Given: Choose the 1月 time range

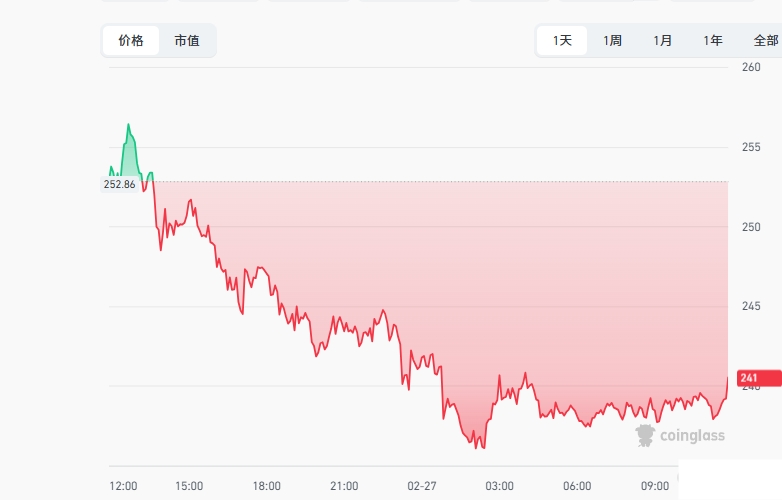Looking at the screenshot, I should (x=662, y=41).
